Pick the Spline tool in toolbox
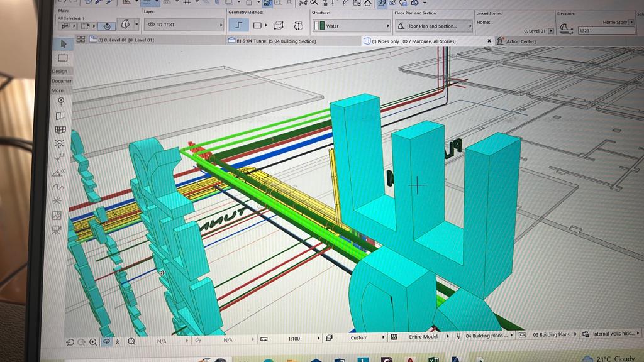644x362 pixels. coord(58,187)
